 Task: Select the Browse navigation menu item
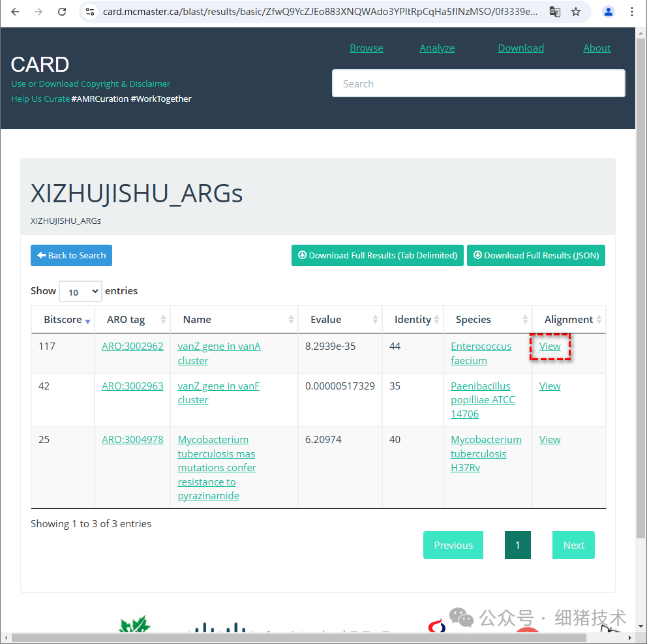click(x=366, y=48)
